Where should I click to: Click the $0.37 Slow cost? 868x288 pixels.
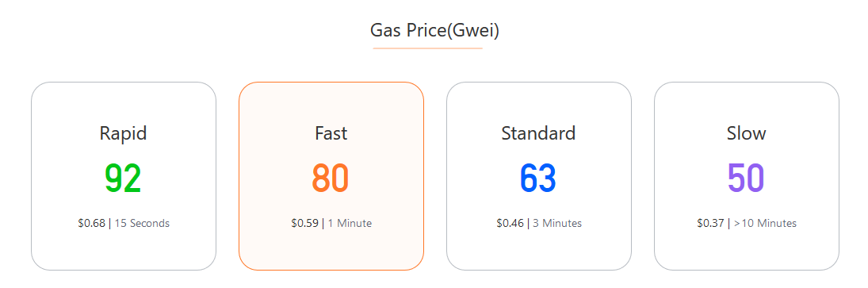coord(710,223)
